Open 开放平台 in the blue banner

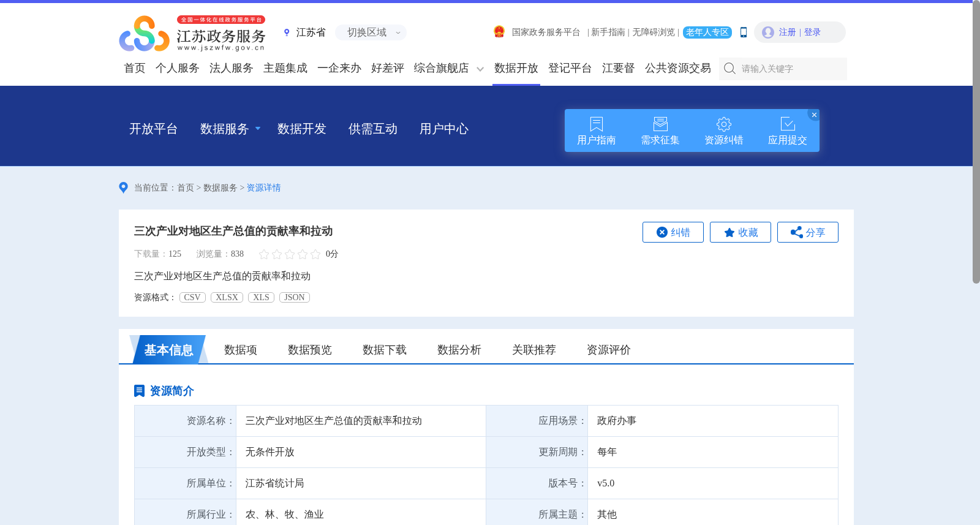point(154,129)
